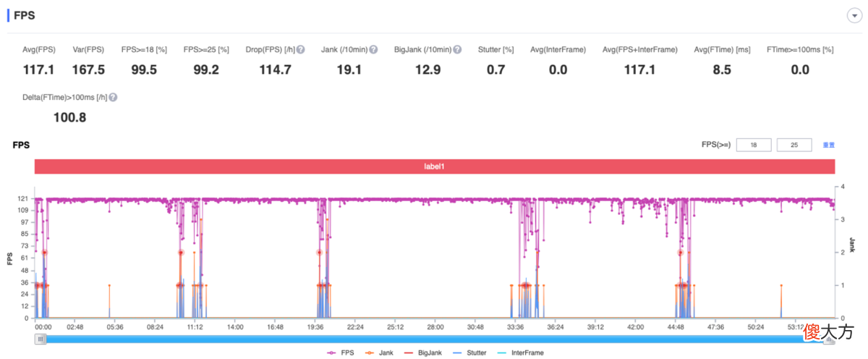Open help icon beside Delta(FTime)>100ms [/h]
This screenshot has width=868, height=359.
(x=114, y=97)
